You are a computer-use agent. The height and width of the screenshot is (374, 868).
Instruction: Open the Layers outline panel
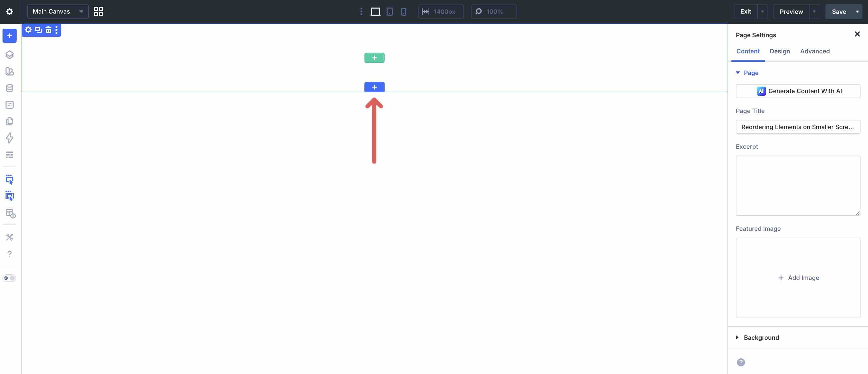[9, 55]
